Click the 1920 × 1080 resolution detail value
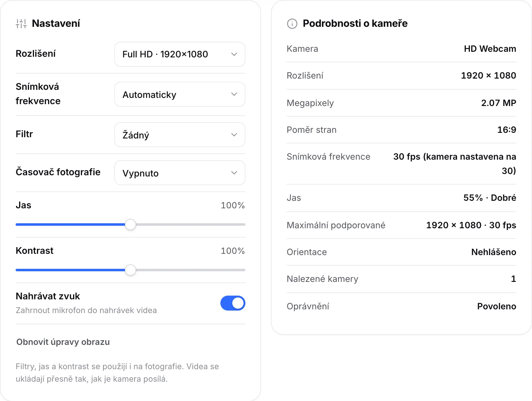The width and height of the screenshot is (532, 401). click(488, 75)
